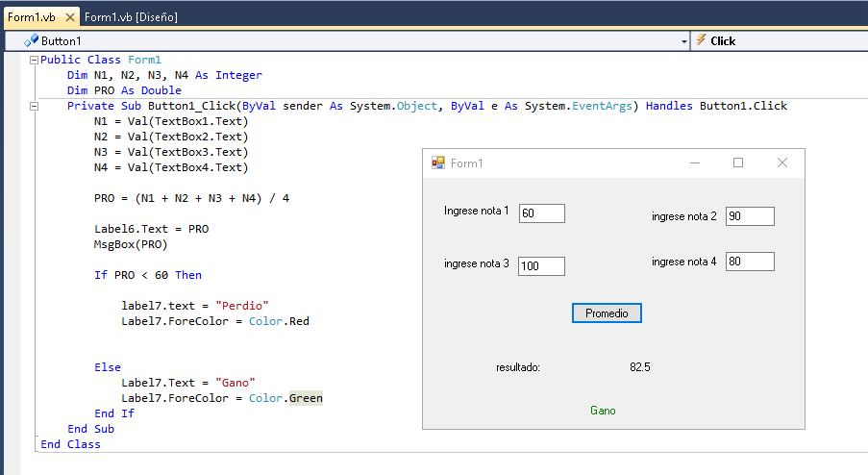Image resolution: width=868 pixels, height=475 pixels.
Task: Collapse the Button1_Click sub block
Action: 34,107
